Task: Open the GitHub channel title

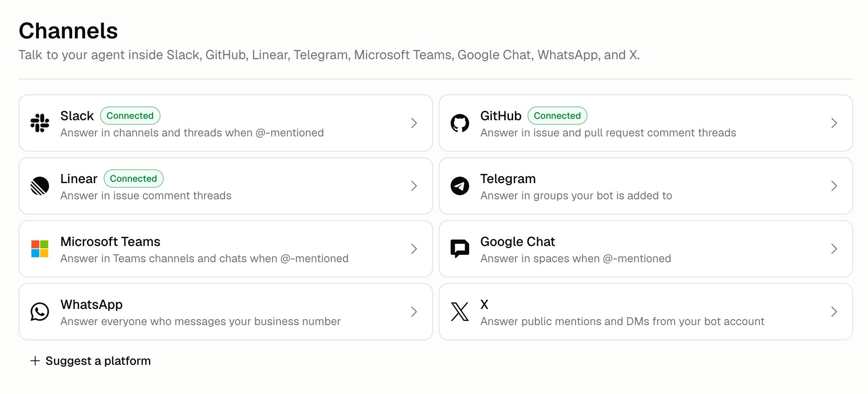Action: (501, 116)
